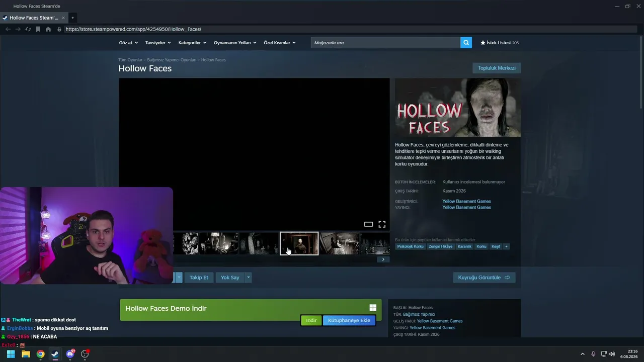The height and width of the screenshot is (362, 644).
Task: Click the Hollow Faces capsule header image
Action: [x=458, y=108]
